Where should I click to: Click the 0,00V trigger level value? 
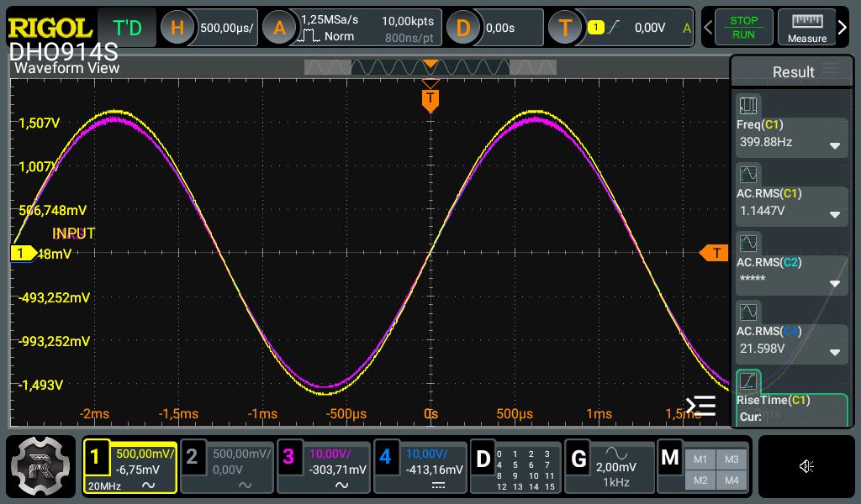pyautogui.click(x=650, y=28)
